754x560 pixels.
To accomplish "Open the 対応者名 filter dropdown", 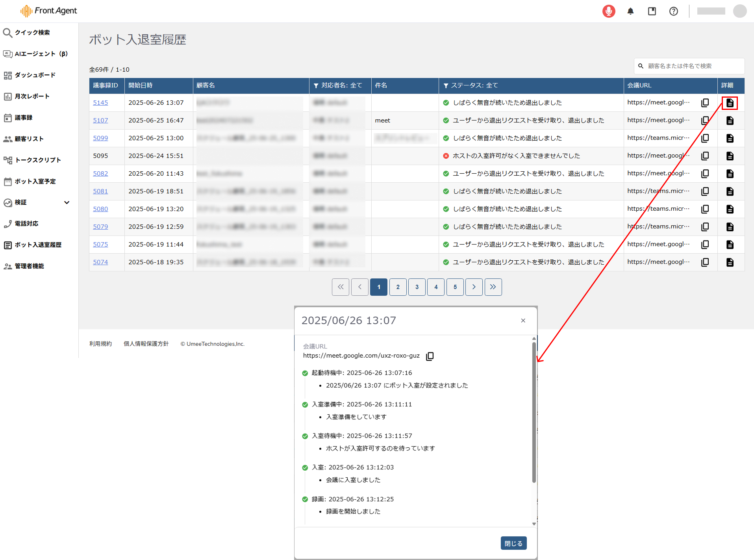I will coord(338,85).
